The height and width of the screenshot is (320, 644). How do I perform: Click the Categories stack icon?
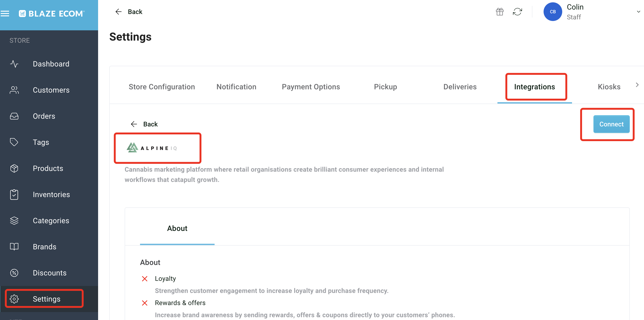[14, 220]
